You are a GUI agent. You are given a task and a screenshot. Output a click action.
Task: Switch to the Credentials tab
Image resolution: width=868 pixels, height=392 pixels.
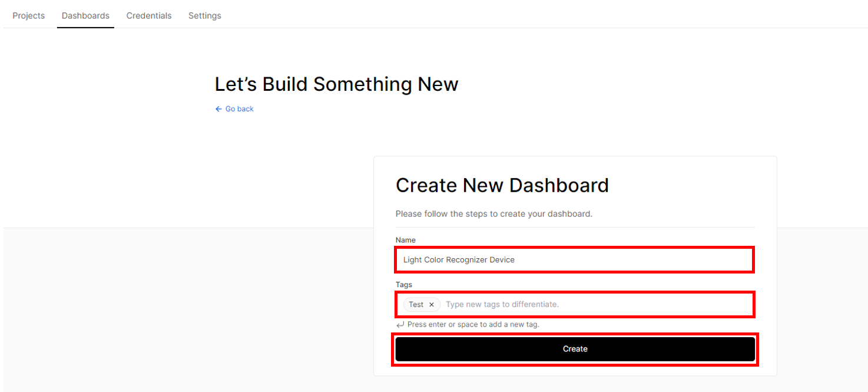[x=149, y=16]
